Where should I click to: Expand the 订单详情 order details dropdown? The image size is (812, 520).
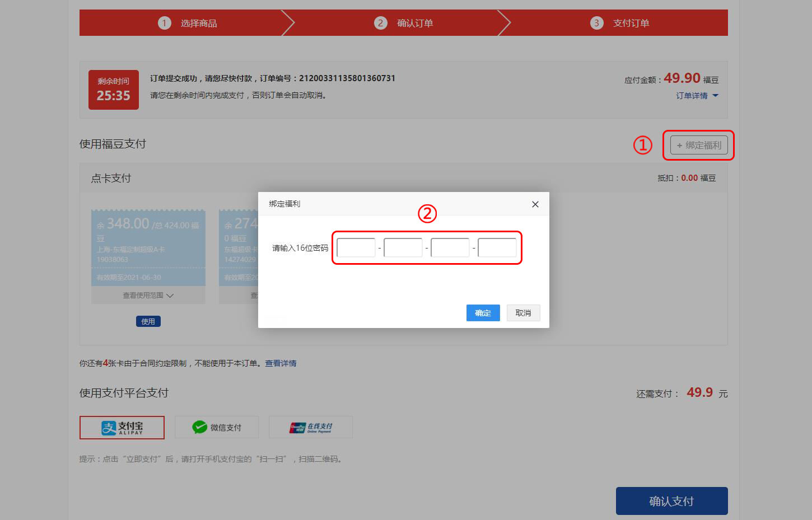coord(692,95)
